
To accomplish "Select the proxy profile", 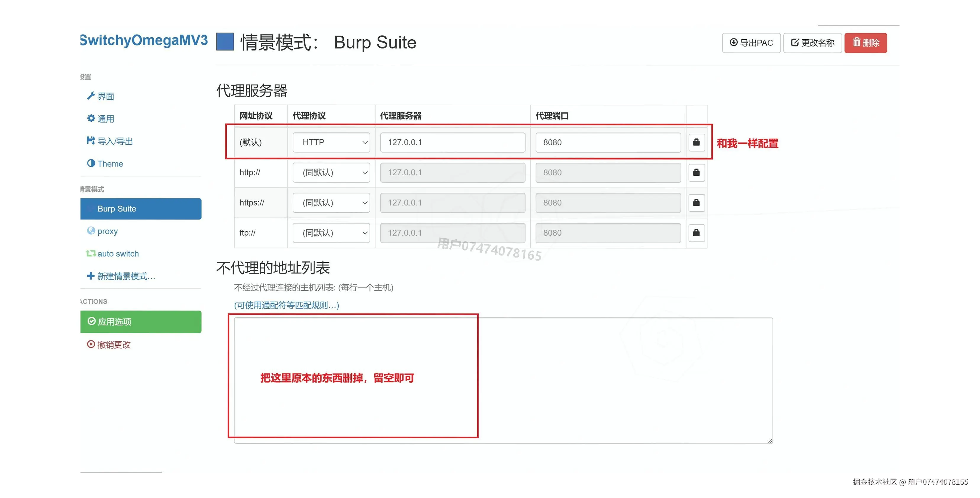I will click(103, 231).
